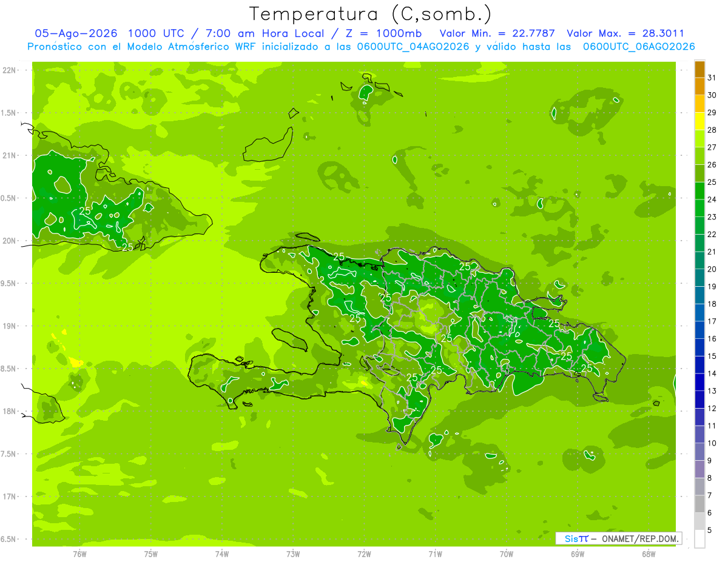
Task: Click the legend value "31"
Action: coord(712,77)
